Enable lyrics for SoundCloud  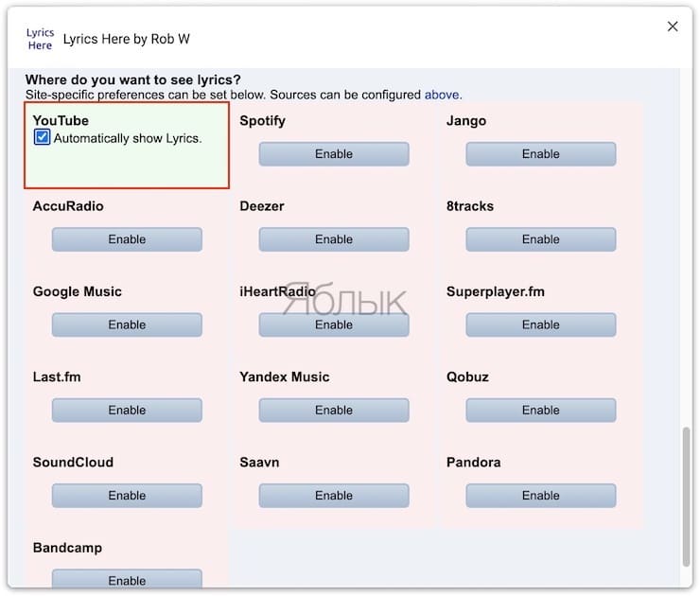(127, 496)
